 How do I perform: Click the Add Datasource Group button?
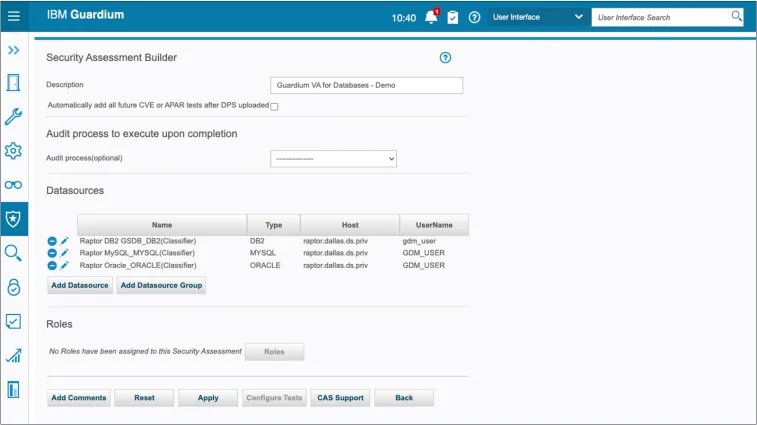click(x=161, y=285)
